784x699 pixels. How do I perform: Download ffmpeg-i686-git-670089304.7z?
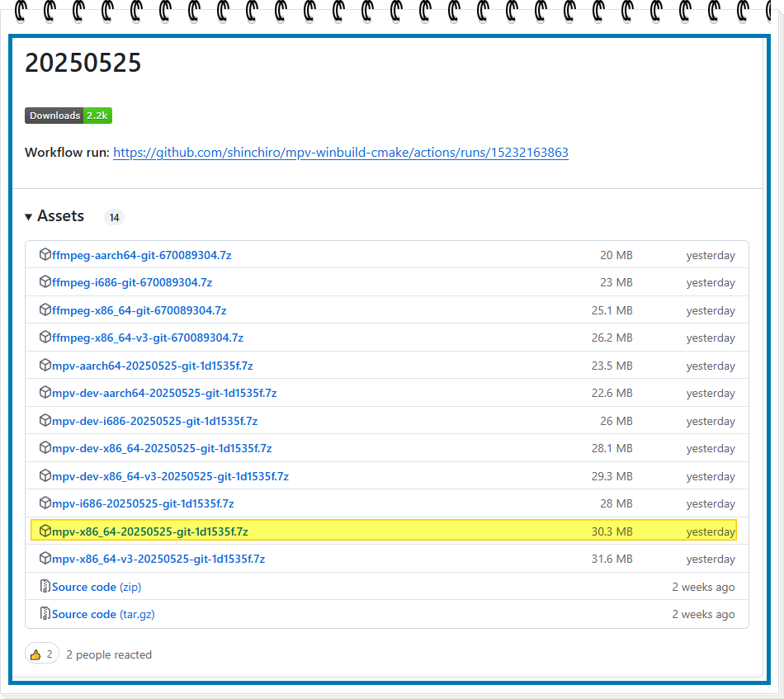[132, 282]
